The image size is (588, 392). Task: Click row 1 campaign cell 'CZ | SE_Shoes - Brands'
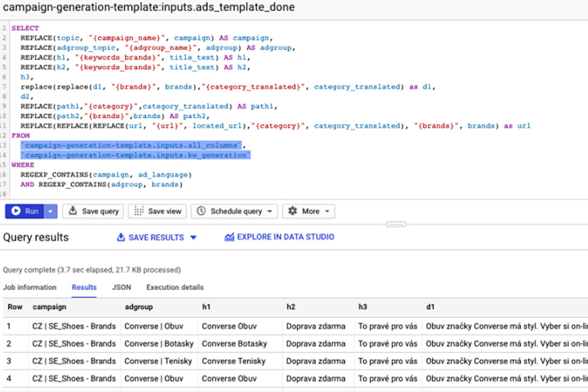click(x=74, y=327)
